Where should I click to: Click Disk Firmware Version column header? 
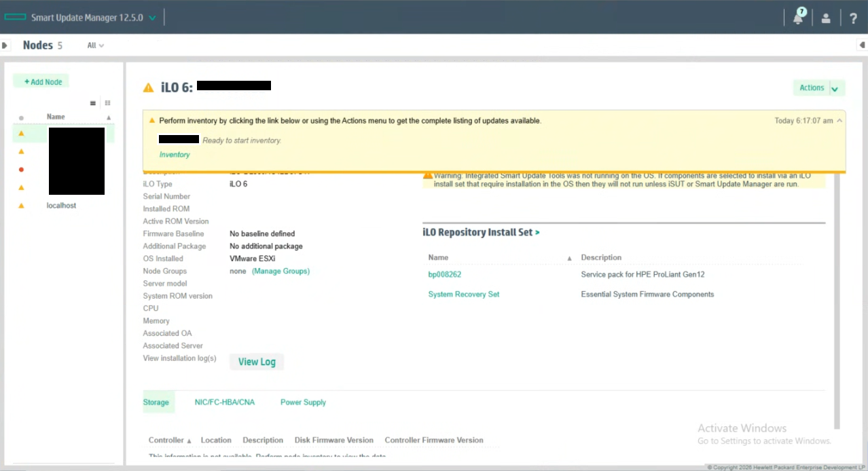[334, 440]
